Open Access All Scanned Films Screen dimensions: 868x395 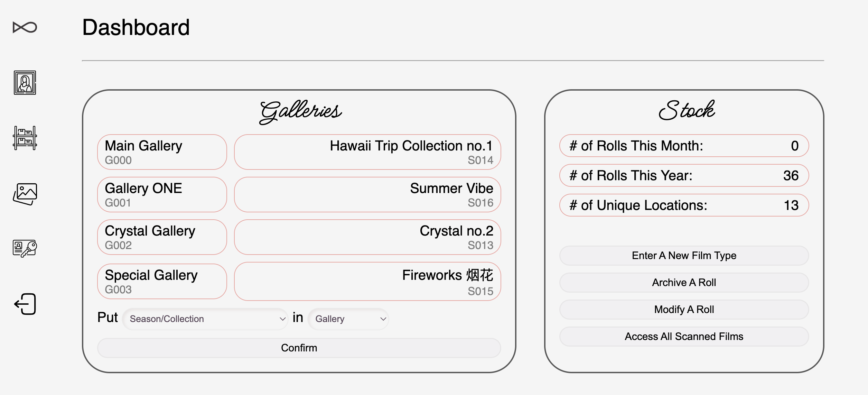[x=684, y=337]
